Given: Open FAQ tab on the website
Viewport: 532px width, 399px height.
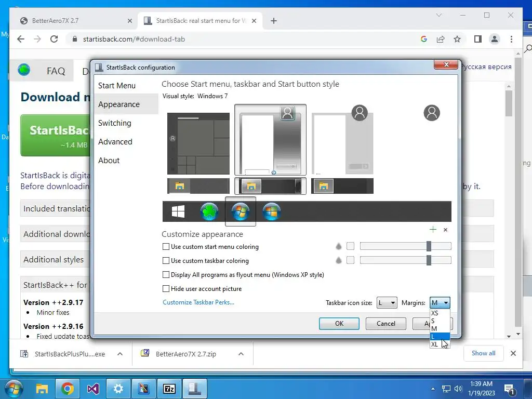Looking at the screenshot, I should click(56, 71).
